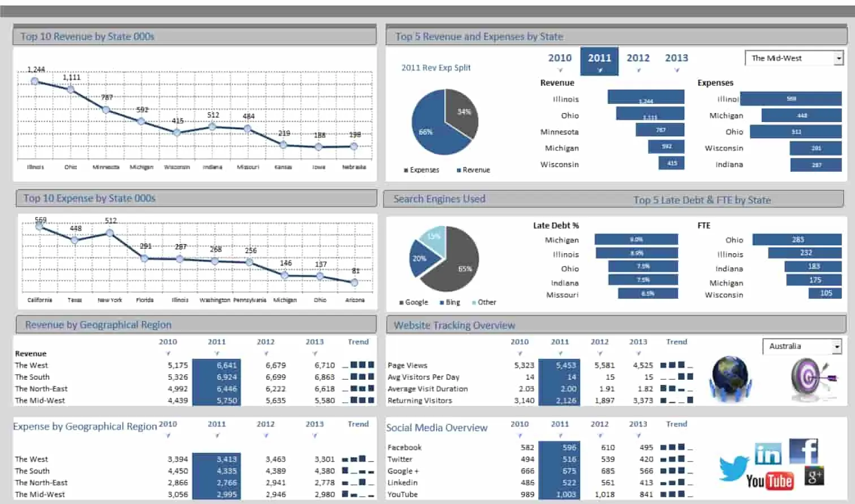
Task: Click the target with dart icon
Action: tap(813, 379)
